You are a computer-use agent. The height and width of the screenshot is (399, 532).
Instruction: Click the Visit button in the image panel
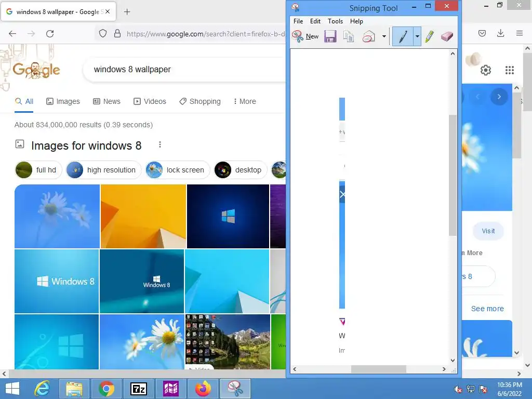point(488,231)
